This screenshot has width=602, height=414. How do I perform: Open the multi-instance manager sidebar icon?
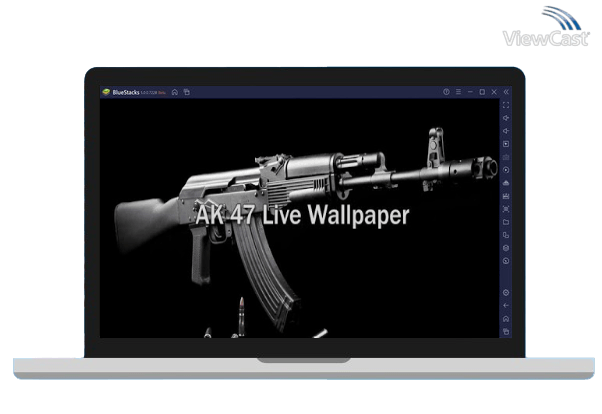pyautogui.click(x=506, y=235)
